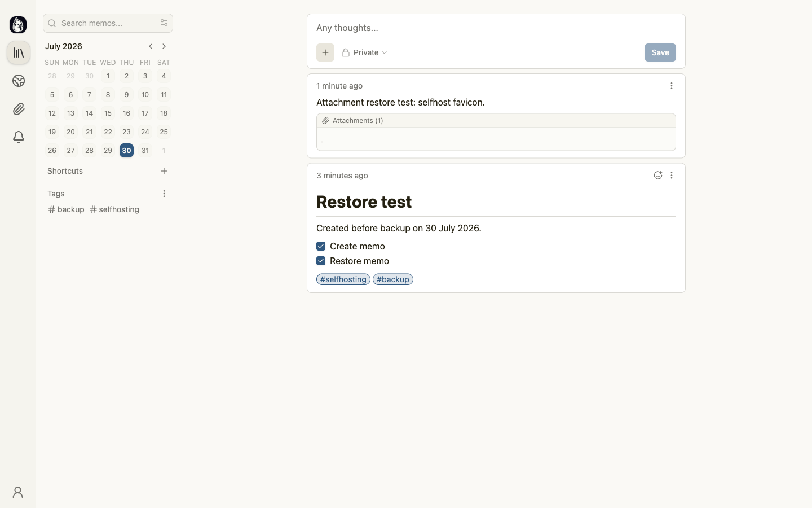Click the Tags section label
Image resolution: width=812 pixels, height=508 pixels.
pyautogui.click(x=56, y=194)
